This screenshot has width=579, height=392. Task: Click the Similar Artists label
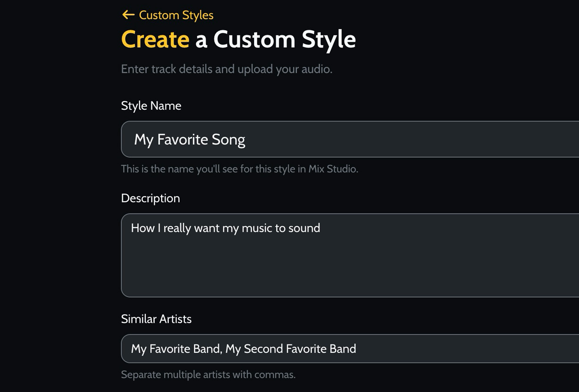pyautogui.click(x=156, y=318)
